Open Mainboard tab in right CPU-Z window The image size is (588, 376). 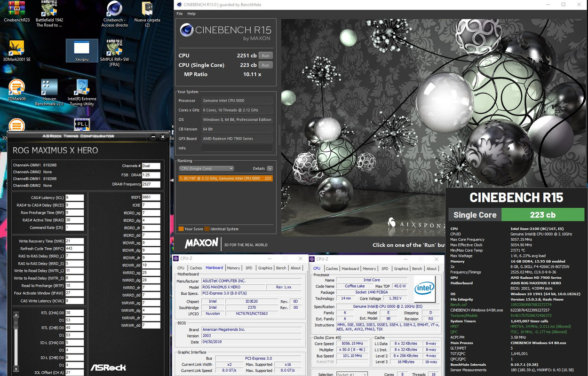[350, 268]
